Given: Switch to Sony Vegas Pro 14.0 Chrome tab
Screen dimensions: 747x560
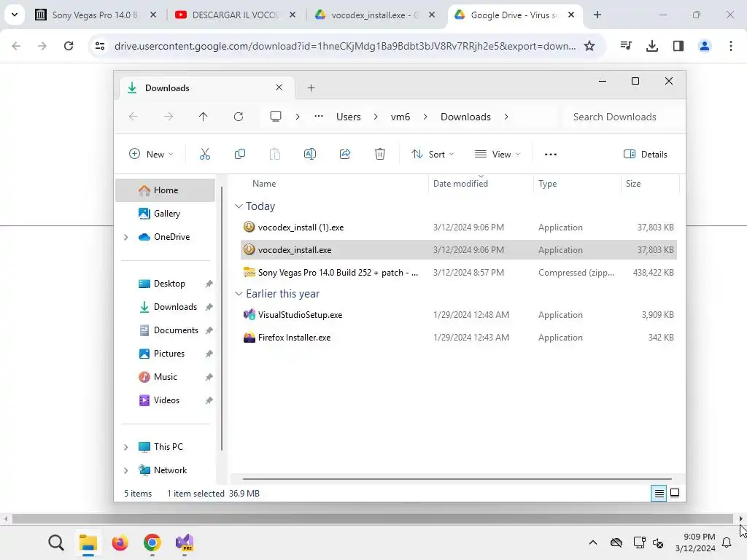Looking at the screenshot, I should tap(94, 15).
